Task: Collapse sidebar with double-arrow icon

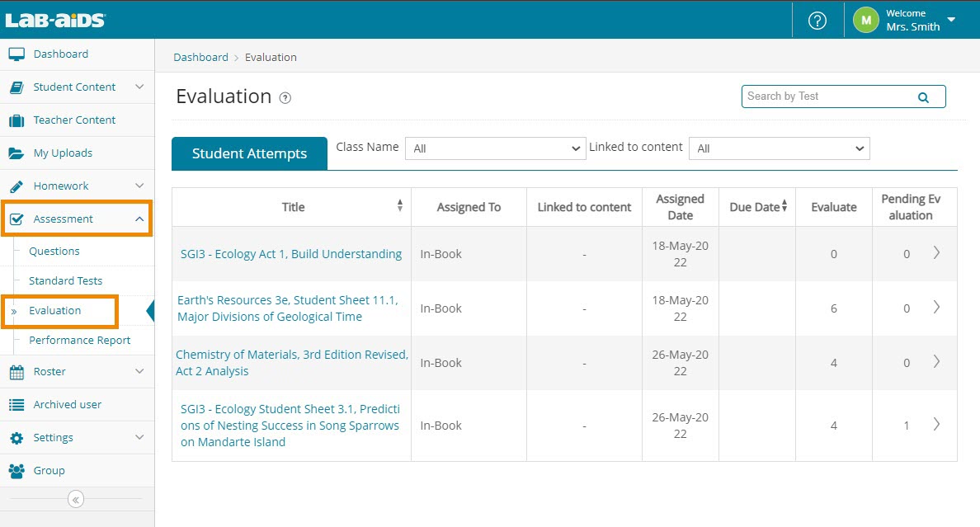Action: (x=76, y=499)
